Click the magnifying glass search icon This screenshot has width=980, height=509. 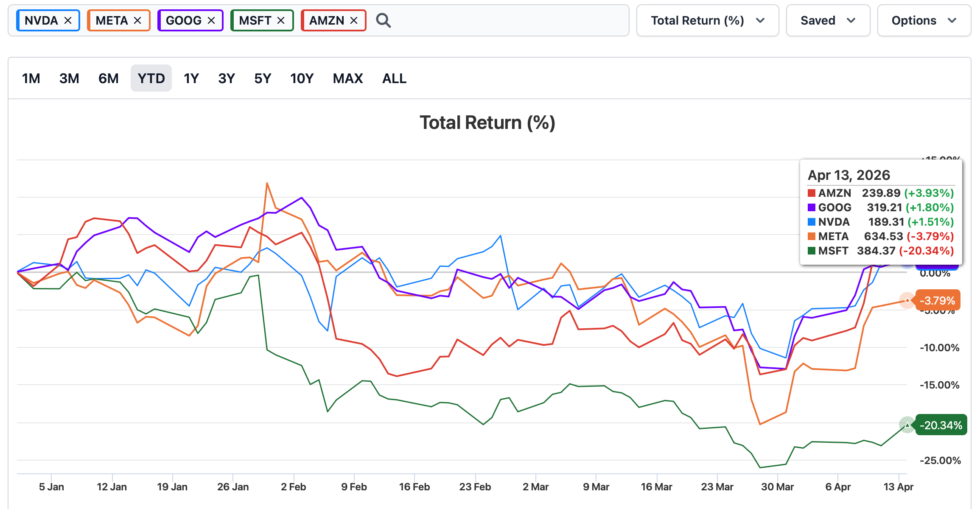click(x=383, y=20)
